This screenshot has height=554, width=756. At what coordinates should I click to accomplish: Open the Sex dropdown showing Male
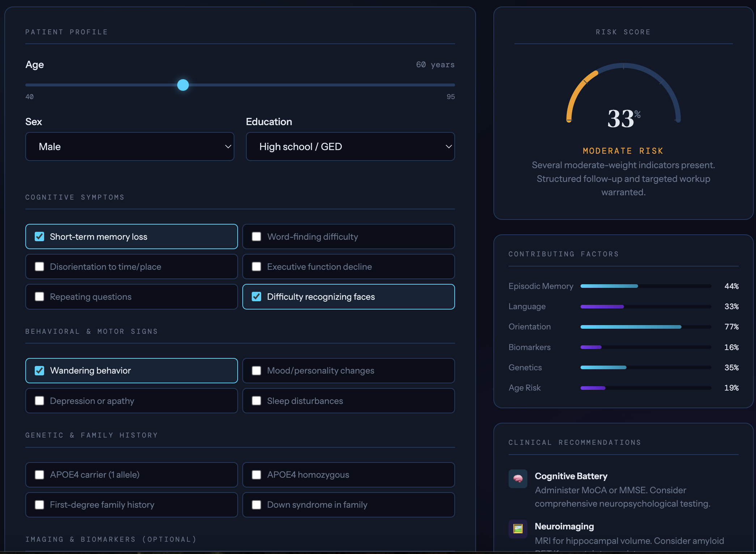129,146
